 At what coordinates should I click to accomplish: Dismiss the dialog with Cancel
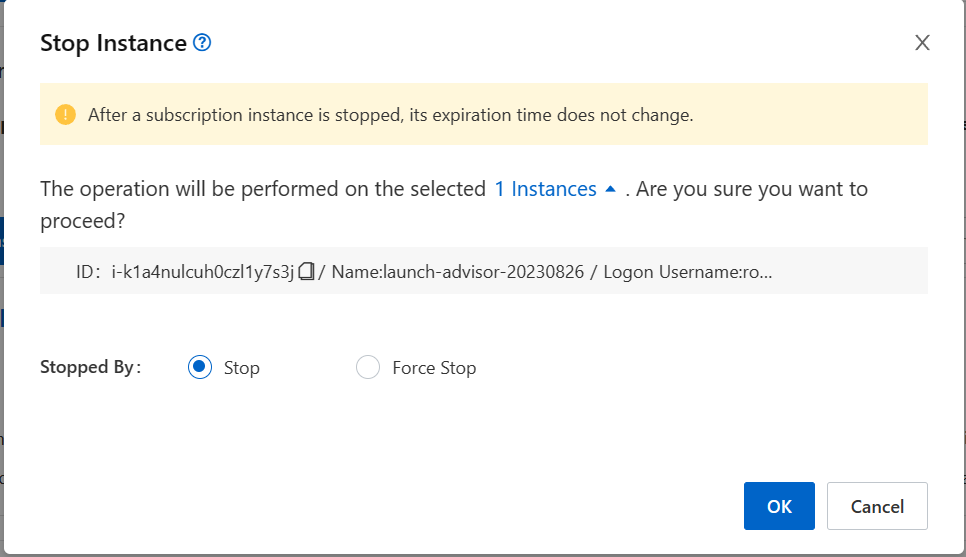(877, 506)
